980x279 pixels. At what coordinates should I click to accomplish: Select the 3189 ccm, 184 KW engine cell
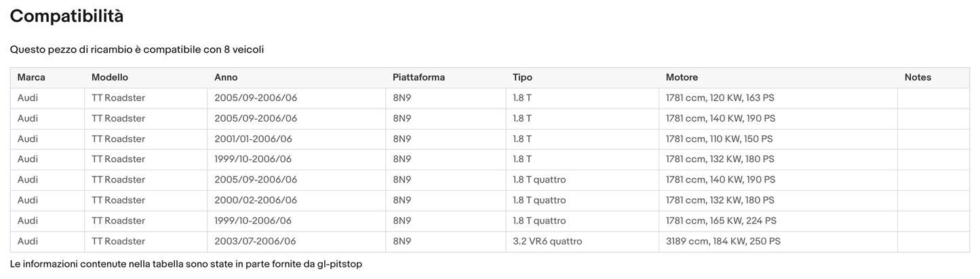click(x=723, y=241)
